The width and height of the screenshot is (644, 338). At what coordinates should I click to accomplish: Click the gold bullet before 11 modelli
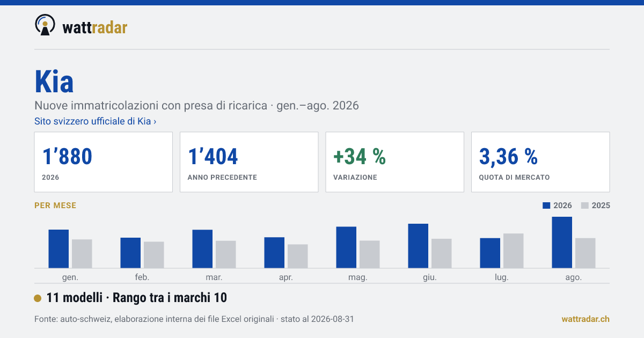[x=38, y=298]
